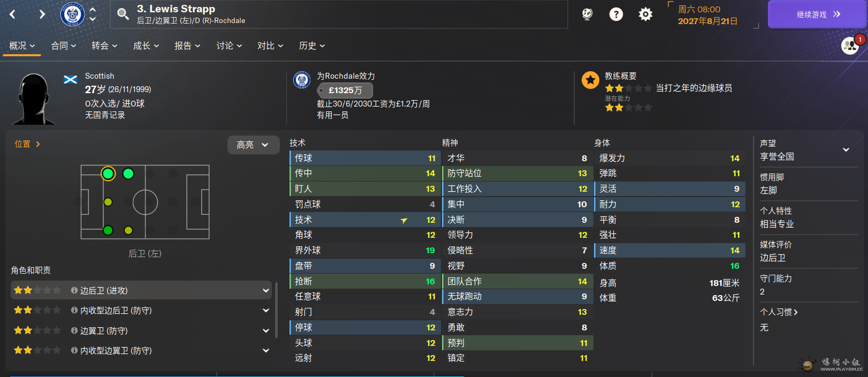
Task: Open the 高亮 highlight dropdown
Action: coord(253,145)
